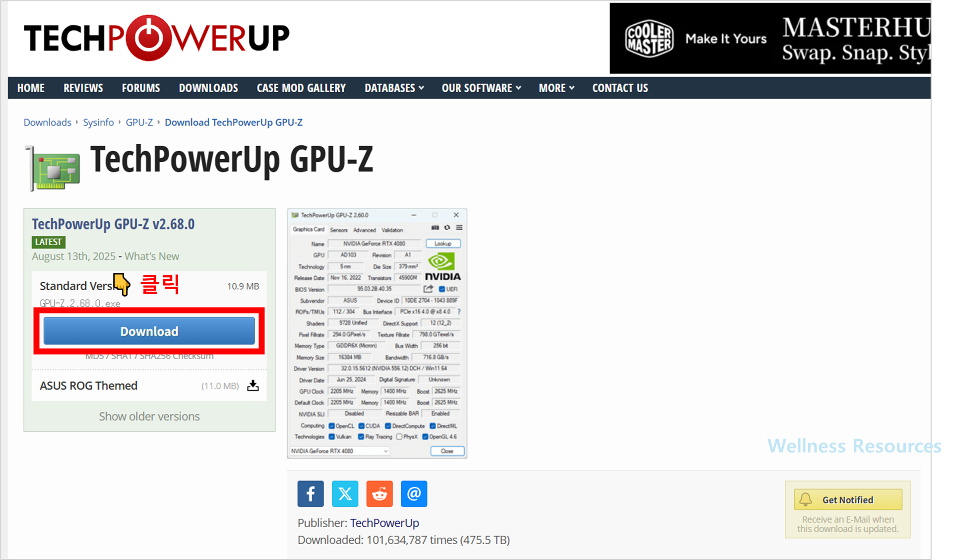Image resolution: width=953 pixels, height=560 pixels.
Task: Expand the MORE dropdown menu
Action: (x=556, y=88)
